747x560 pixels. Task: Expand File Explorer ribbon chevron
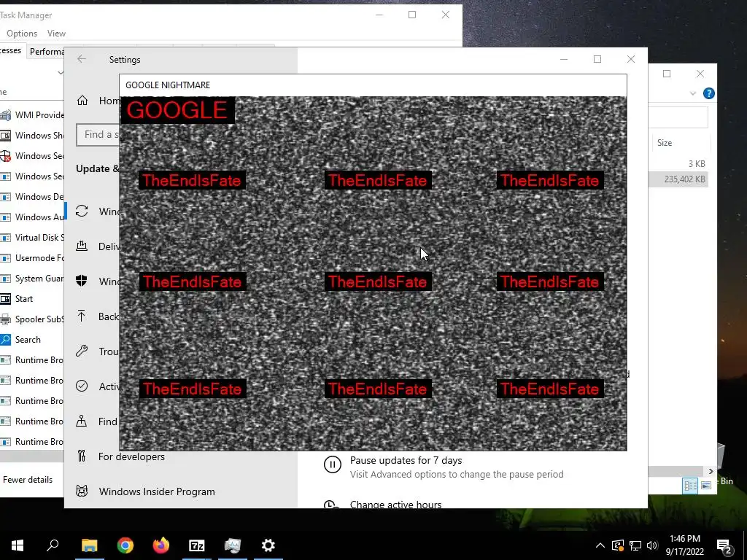(x=693, y=93)
